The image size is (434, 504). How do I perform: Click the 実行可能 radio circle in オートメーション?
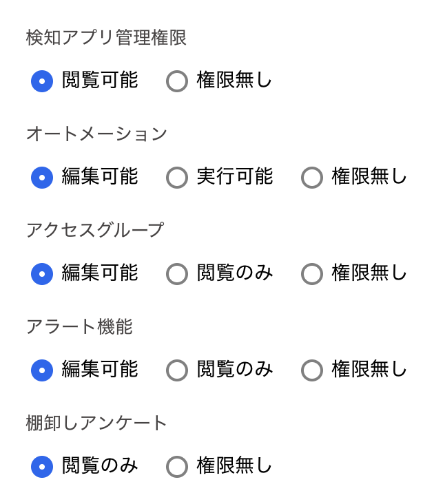(177, 178)
